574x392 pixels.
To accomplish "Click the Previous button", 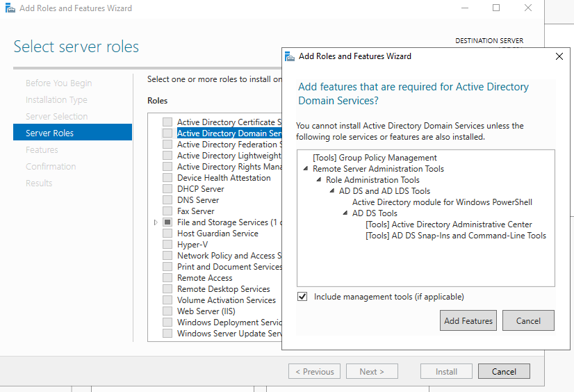I will coord(315,372).
